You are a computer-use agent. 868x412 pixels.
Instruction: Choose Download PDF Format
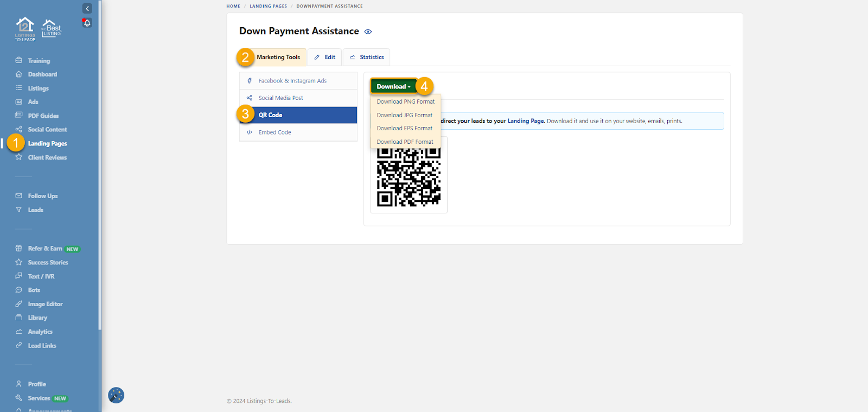coord(406,142)
